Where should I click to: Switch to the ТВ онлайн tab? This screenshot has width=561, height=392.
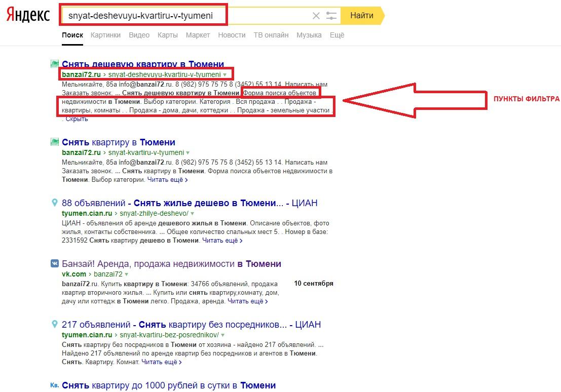tap(271, 35)
